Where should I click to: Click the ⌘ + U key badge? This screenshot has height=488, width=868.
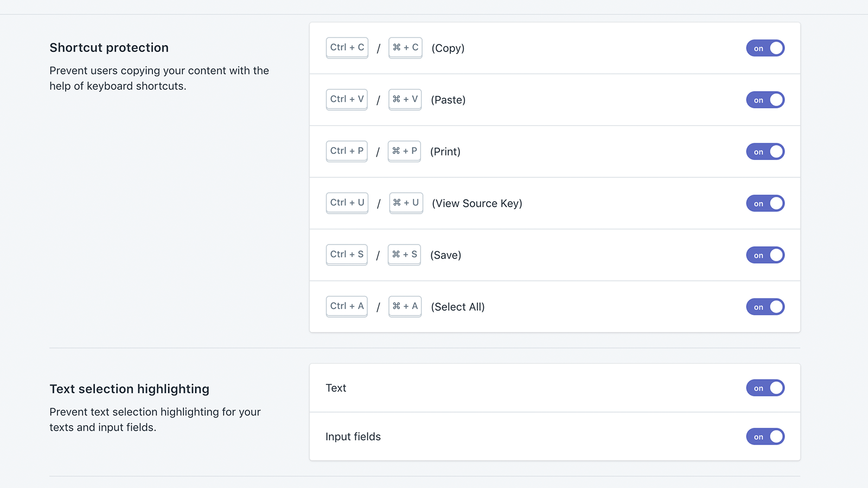(x=406, y=203)
